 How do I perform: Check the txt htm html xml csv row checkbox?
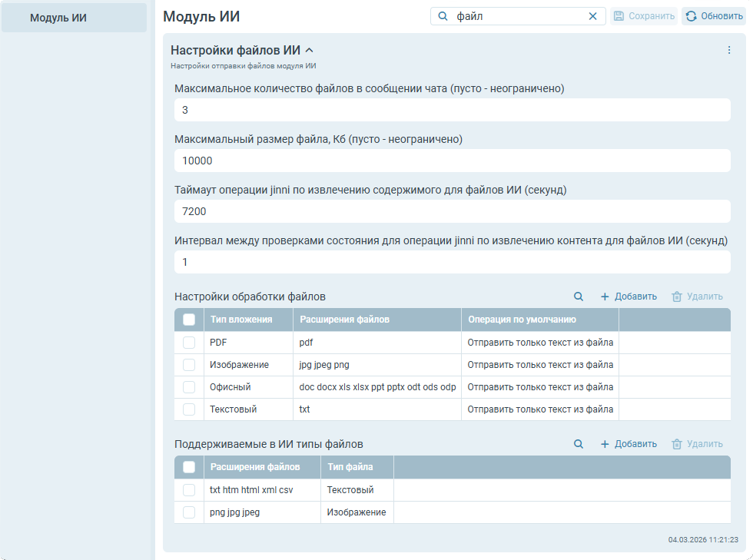click(189, 490)
